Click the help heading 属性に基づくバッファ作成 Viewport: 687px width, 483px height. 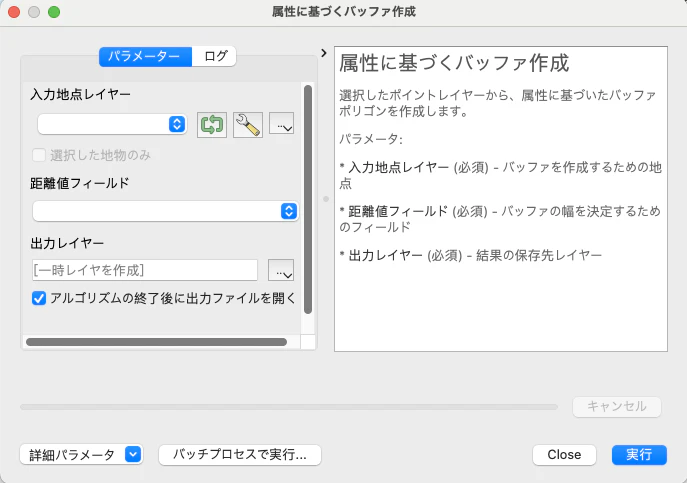454,63
